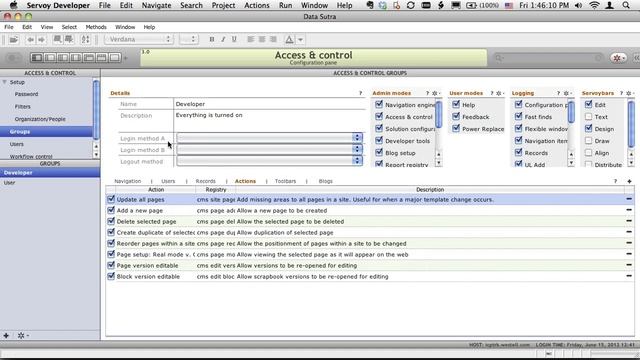Uncheck Fast finds logging checkbox
640x360 pixels.
[518, 116]
